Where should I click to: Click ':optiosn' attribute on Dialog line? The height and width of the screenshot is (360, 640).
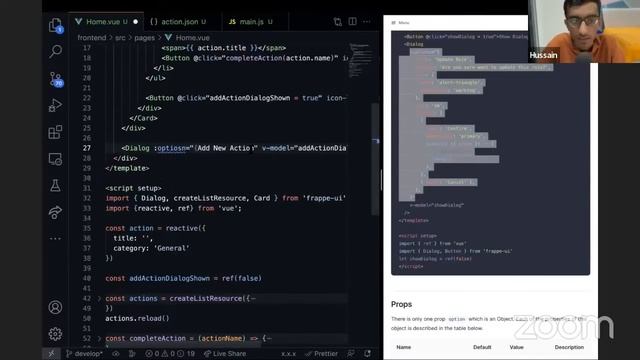coord(171,148)
